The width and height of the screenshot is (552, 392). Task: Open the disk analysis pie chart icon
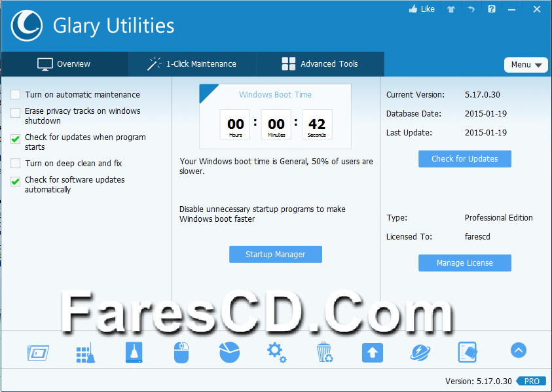pyautogui.click(x=230, y=352)
